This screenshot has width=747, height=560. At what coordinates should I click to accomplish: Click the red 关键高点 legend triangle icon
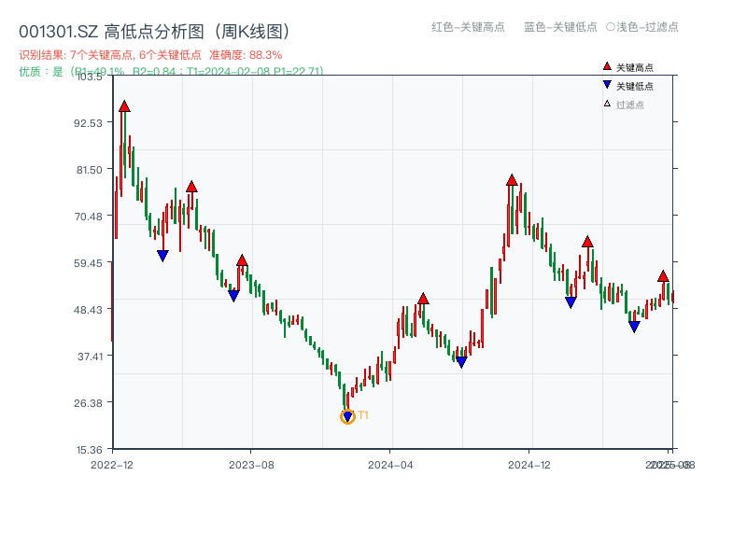[605, 66]
